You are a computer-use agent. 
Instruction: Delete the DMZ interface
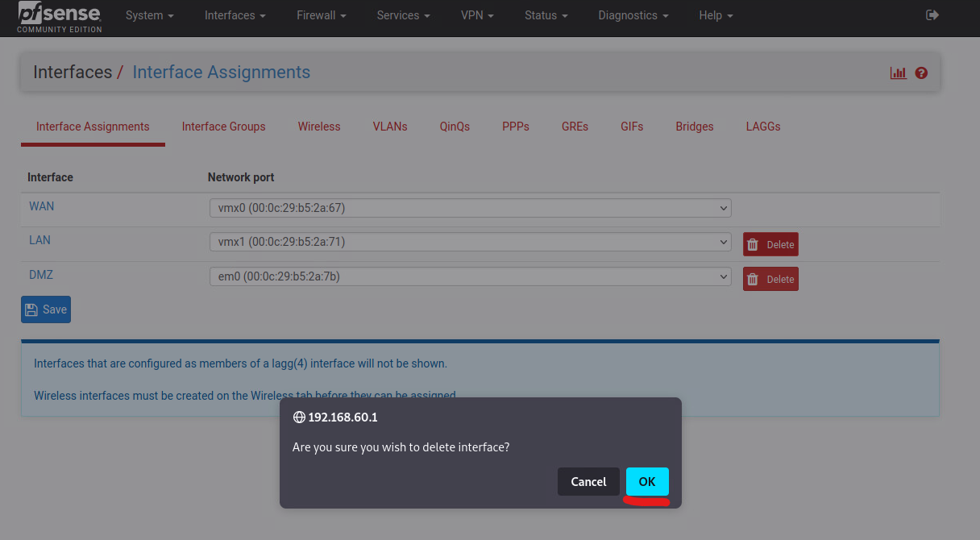coord(770,279)
